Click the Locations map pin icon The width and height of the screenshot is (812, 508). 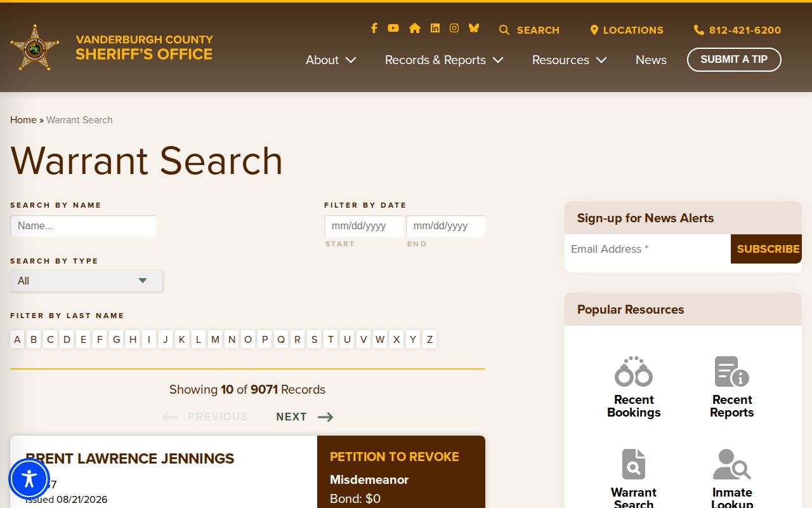point(594,30)
